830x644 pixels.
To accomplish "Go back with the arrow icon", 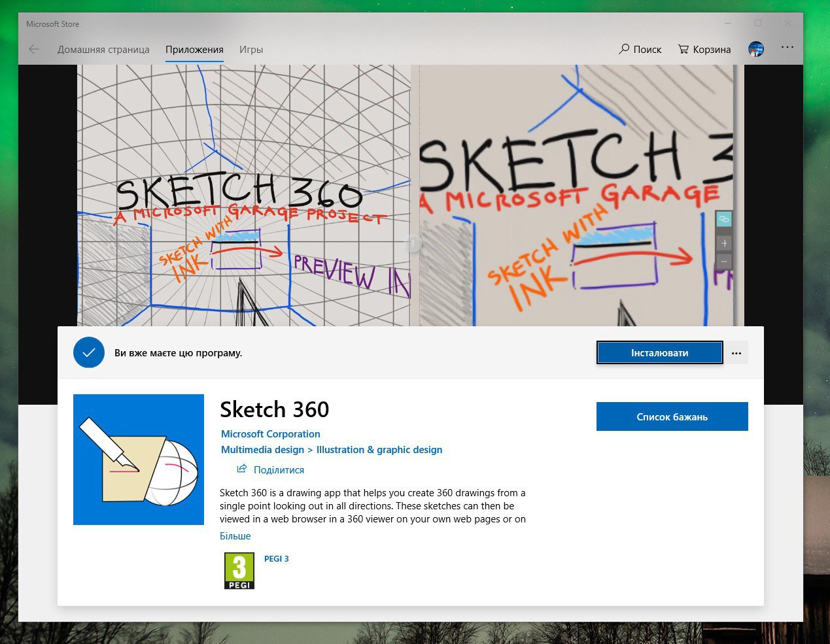I will click(34, 49).
